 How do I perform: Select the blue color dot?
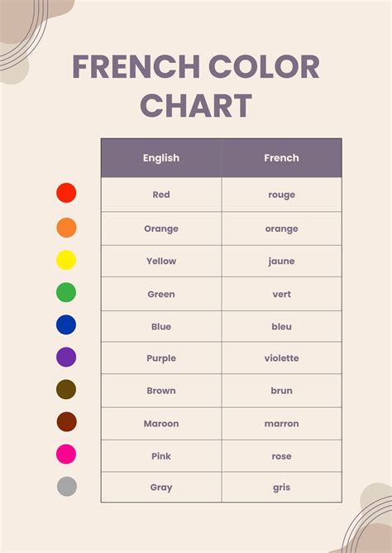pyautogui.click(x=66, y=325)
